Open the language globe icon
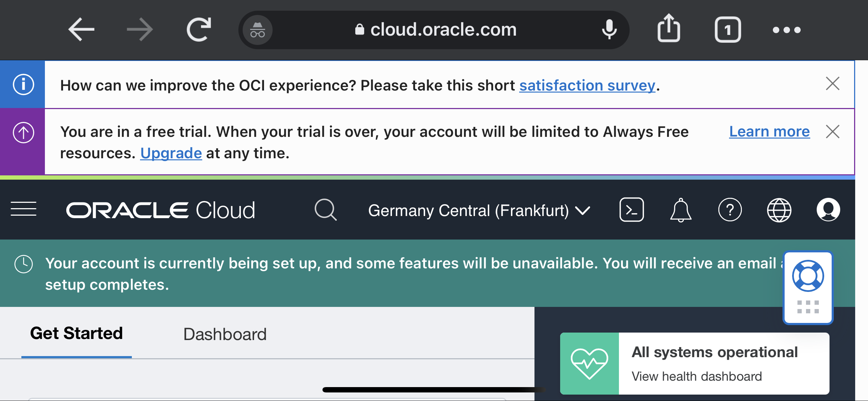The image size is (868, 401). 779,210
